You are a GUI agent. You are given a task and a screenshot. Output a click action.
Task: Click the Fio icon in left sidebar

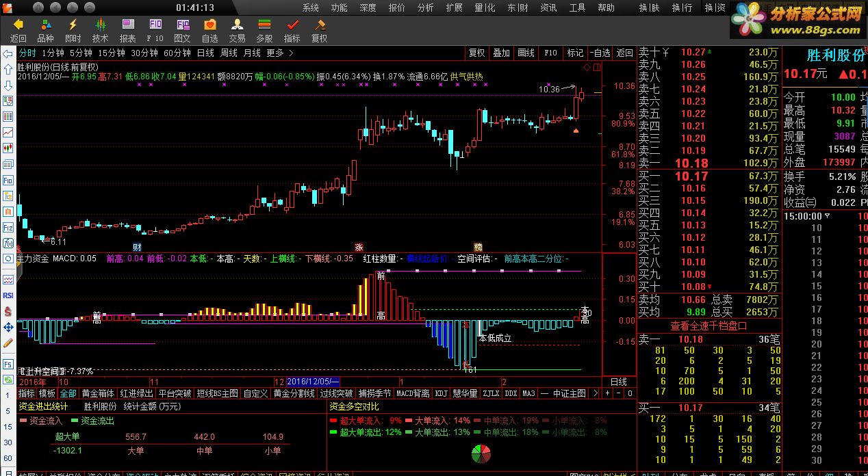click(8, 181)
